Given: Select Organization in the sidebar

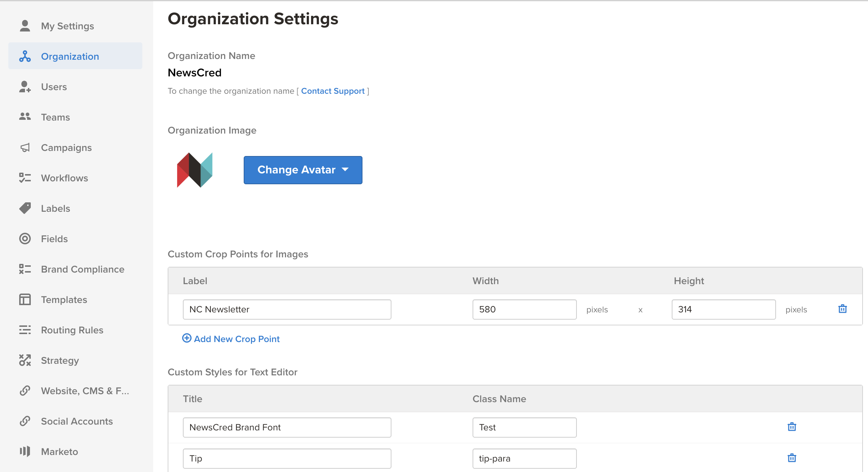Looking at the screenshot, I should coord(75,56).
